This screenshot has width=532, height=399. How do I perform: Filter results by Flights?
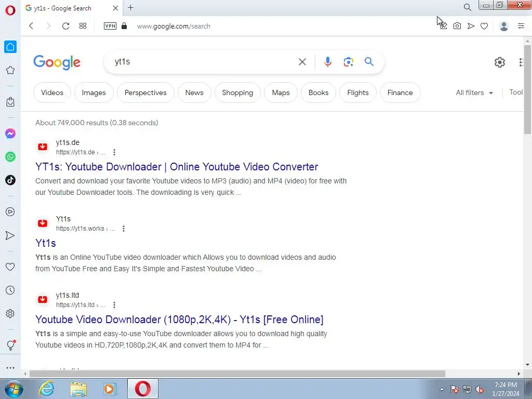pyautogui.click(x=358, y=92)
